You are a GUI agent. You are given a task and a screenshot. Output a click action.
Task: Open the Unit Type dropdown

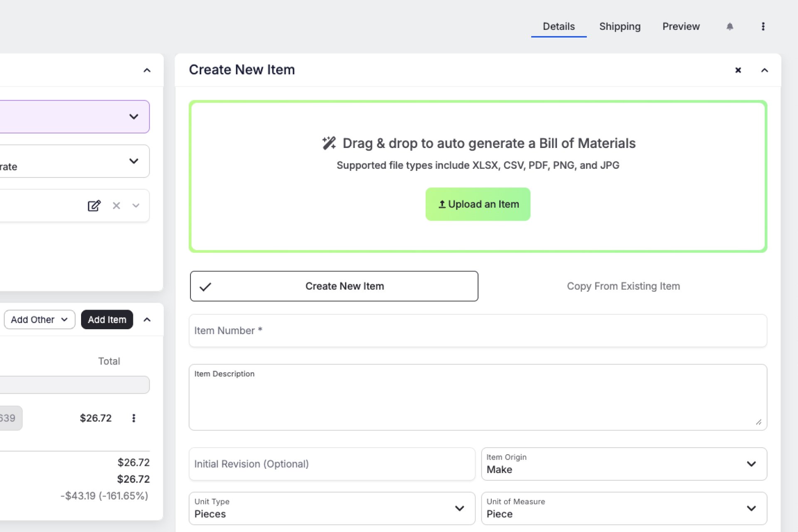332,508
